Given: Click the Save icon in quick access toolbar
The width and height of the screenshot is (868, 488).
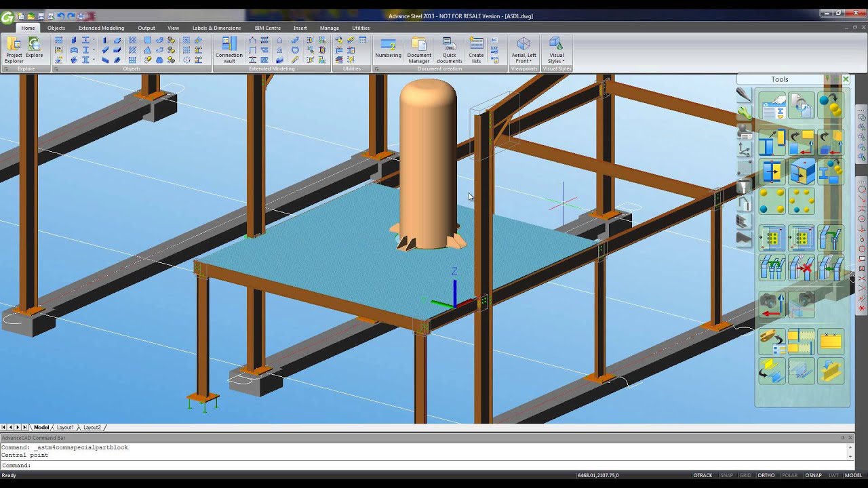Looking at the screenshot, I should click(x=41, y=16).
